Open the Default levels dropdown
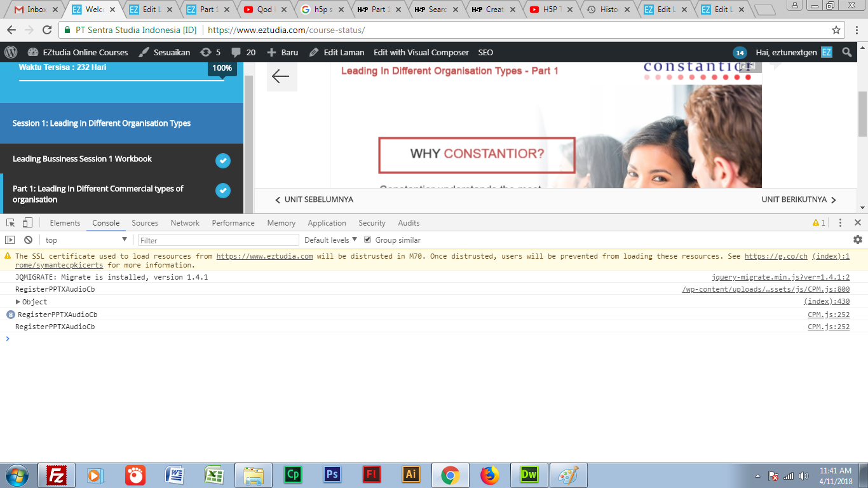This screenshot has width=868, height=488. pyautogui.click(x=330, y=240)
